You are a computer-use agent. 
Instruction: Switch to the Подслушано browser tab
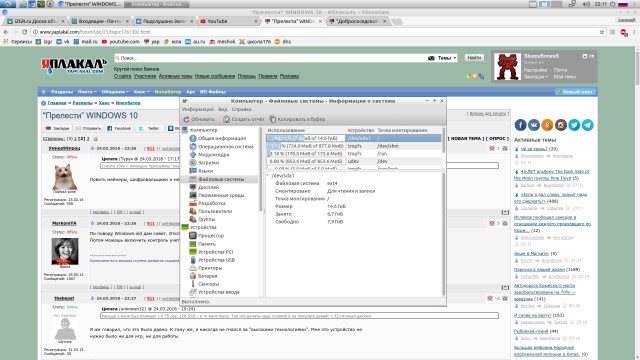164,21
